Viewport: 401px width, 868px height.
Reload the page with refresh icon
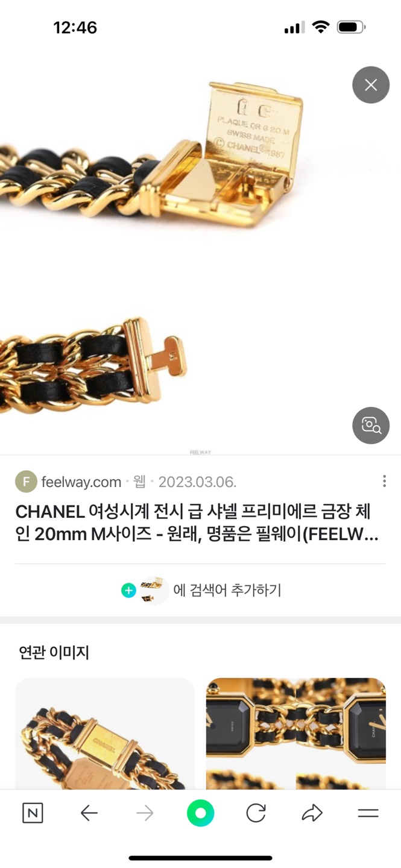coord(256,813)
